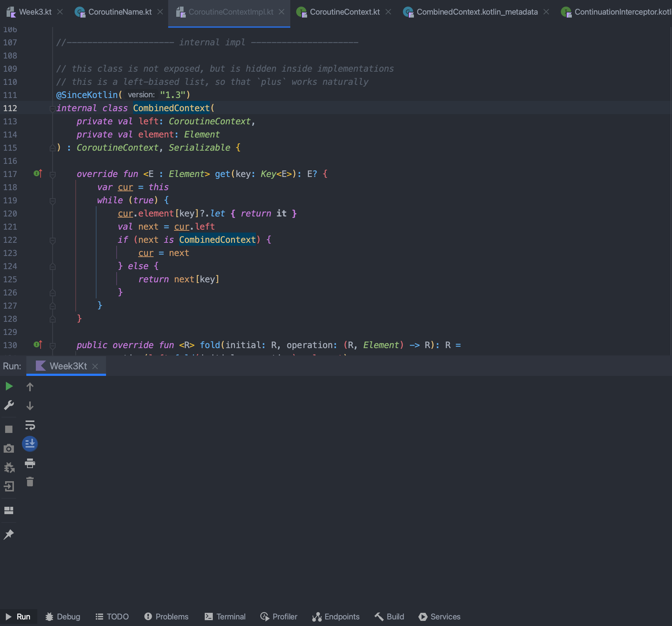This screenshot has height=626, width=672.
Task: Click 'return next[key]' on line 125
Action: coord(179,279)
